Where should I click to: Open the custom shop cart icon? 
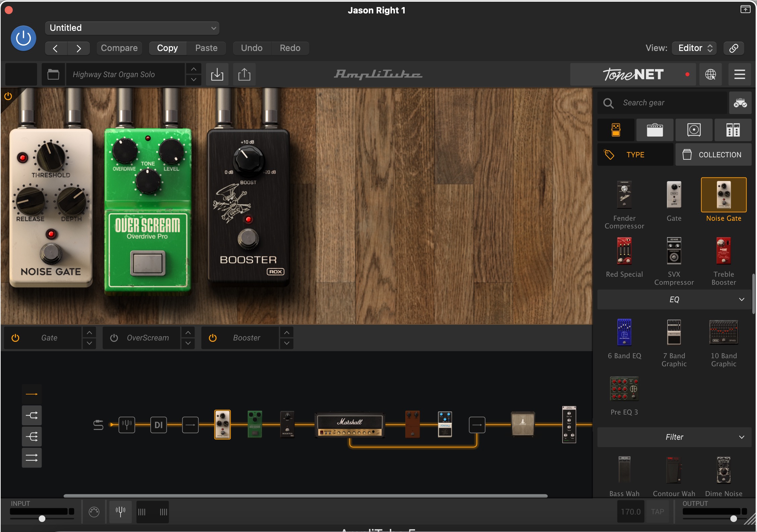[740, 103]
